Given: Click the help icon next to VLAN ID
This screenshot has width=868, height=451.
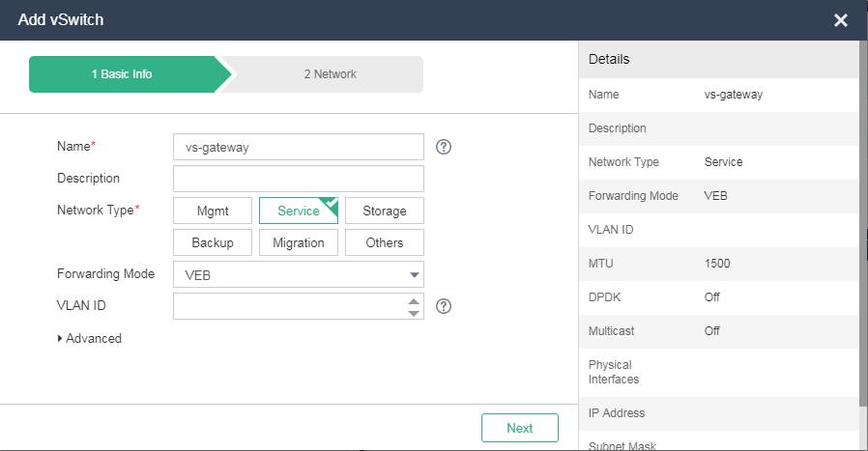Looking at the screenshot, I should 444,306.
